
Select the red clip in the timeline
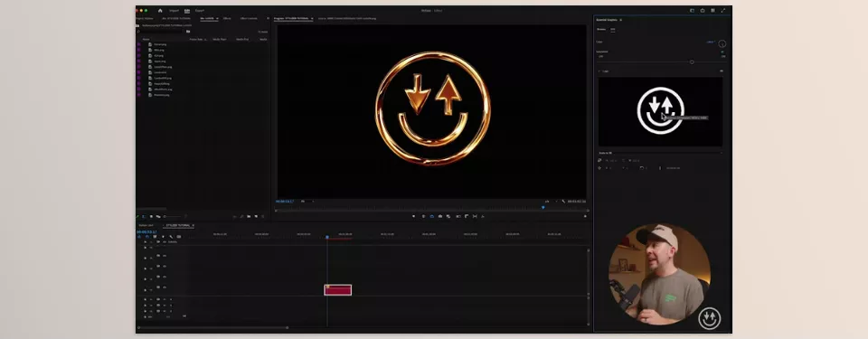[x=337, y=289]
